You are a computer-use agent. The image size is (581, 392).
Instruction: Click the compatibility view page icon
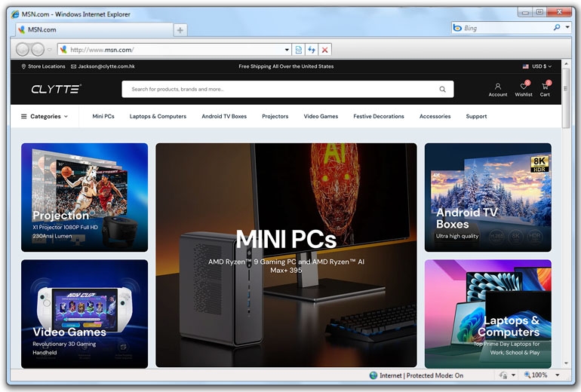pyautogui.click(x=299, y=50)
